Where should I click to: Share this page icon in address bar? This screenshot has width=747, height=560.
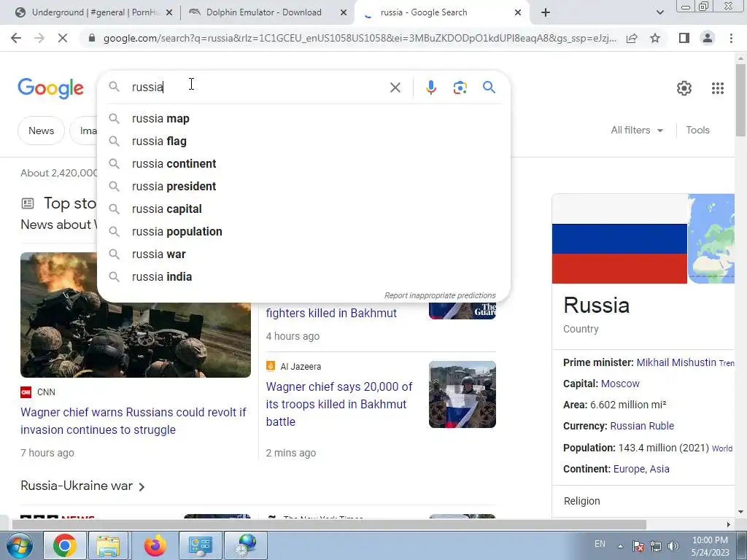632,38
